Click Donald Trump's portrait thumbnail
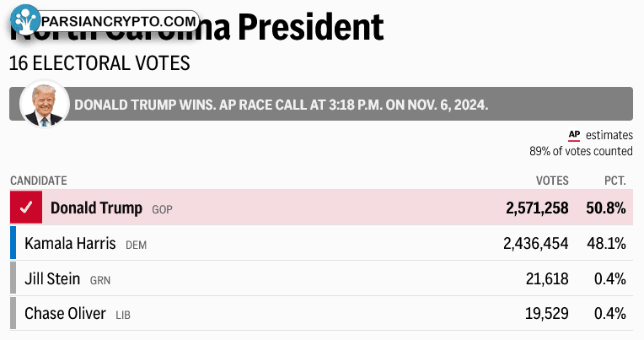 (45, 104)
